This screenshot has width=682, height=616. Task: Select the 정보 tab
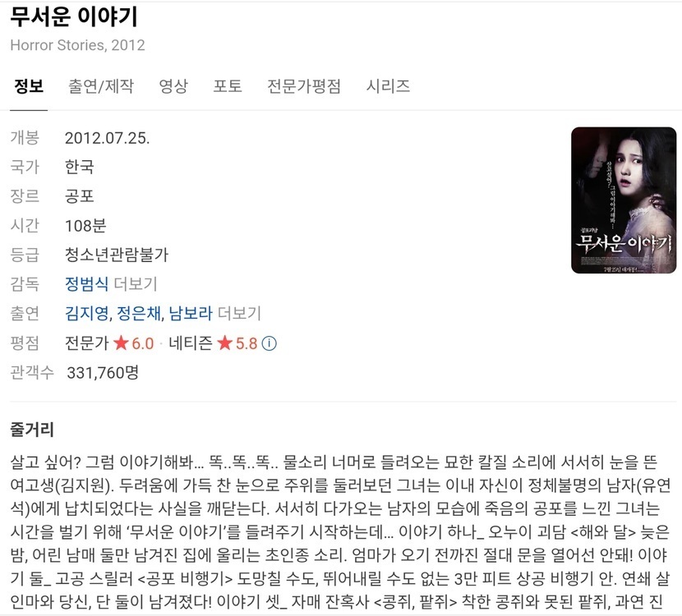[29, 85]
